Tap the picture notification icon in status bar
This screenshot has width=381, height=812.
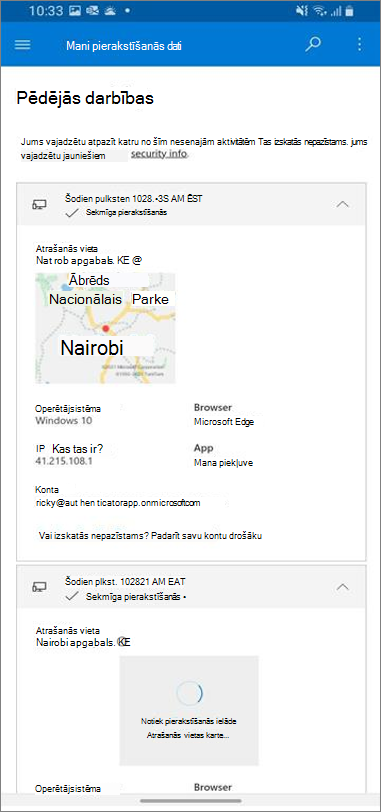(x=75, y=10)
